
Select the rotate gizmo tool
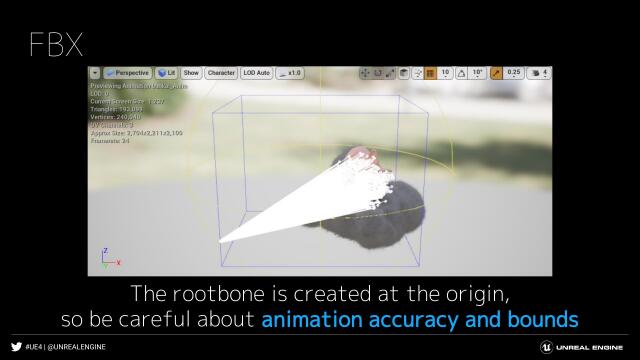click(378, 73)
